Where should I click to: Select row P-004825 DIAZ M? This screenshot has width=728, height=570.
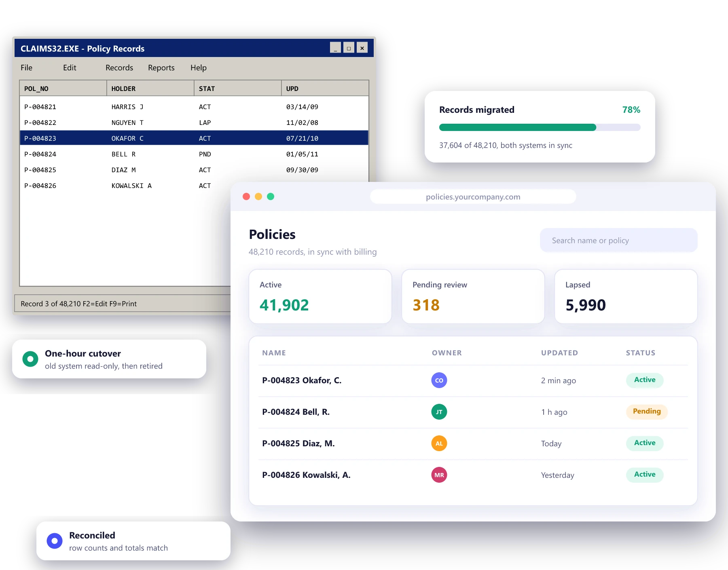[194, 170]
